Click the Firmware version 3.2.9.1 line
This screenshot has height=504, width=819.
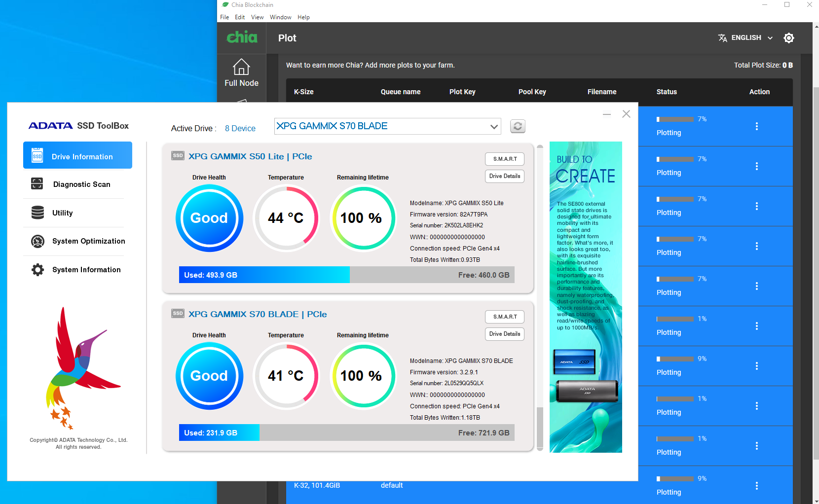[x=444, y=372]
